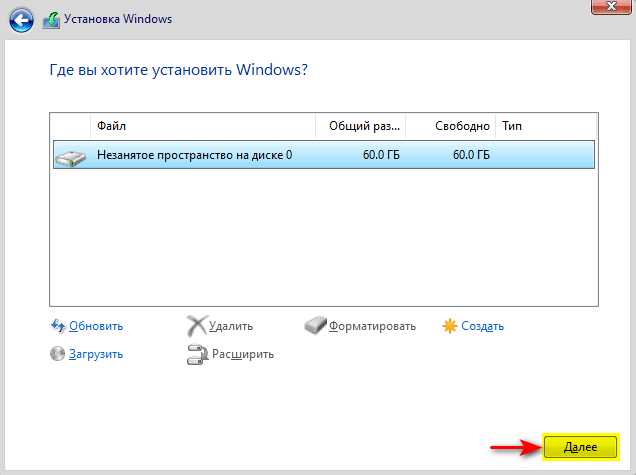
Task: Open the Обновить link
Action: [x=96, y=326]
